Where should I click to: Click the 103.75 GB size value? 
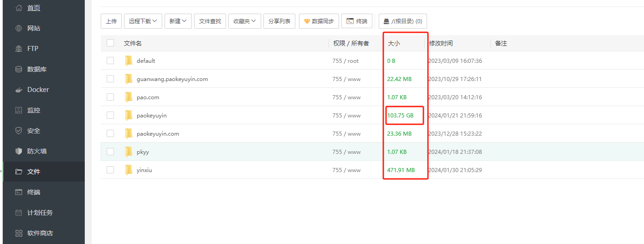400,116
